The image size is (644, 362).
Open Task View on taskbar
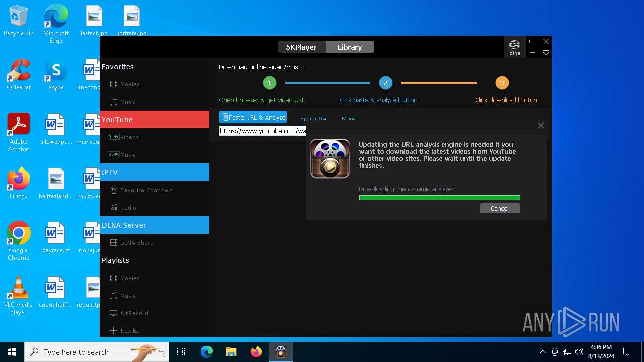pyautogui.click(x=181, y=352)
